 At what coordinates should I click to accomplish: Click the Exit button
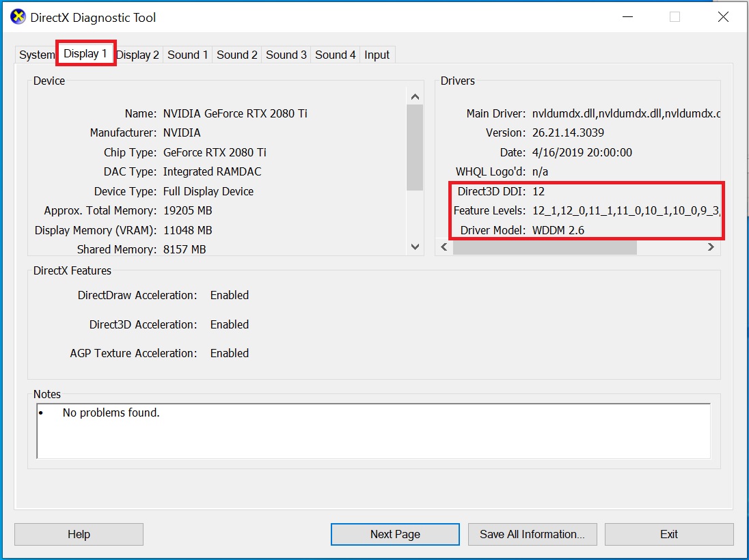pos(669,534)
